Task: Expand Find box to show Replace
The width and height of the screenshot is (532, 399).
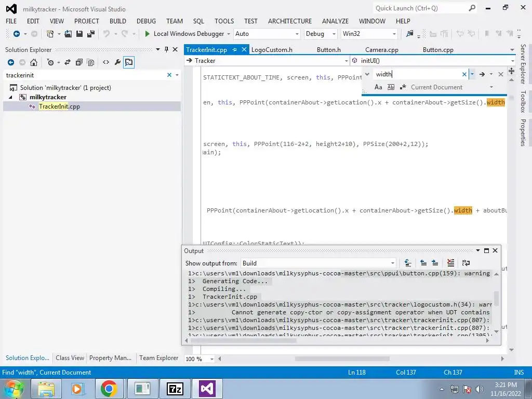Action: pyautogui.click(x=367, y=74)
